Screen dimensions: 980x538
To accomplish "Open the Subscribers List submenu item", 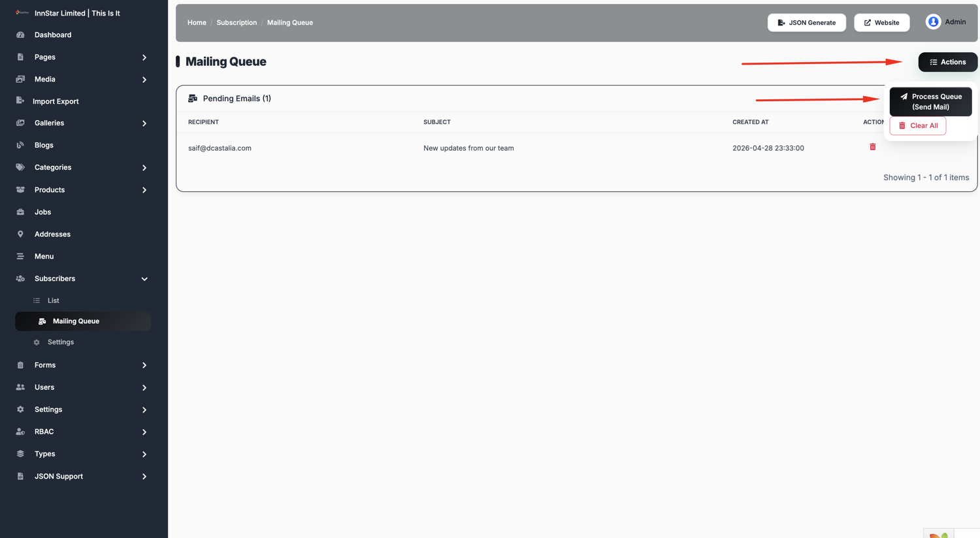I will pos(53,300).
